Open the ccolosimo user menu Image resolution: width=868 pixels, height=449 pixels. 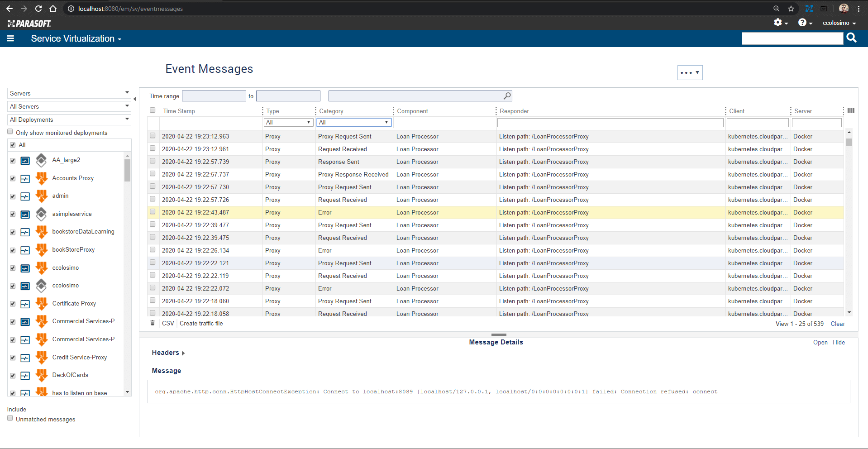(839, 23)
